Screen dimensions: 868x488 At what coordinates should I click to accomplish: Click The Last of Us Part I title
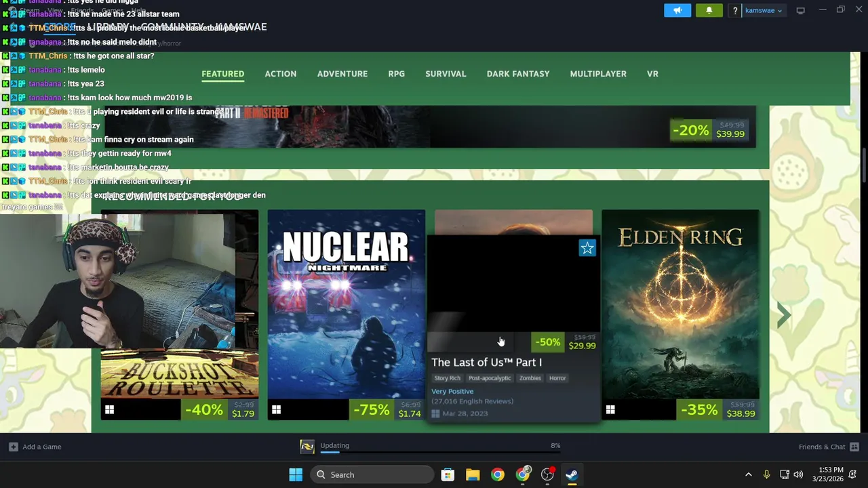[486, 363]
